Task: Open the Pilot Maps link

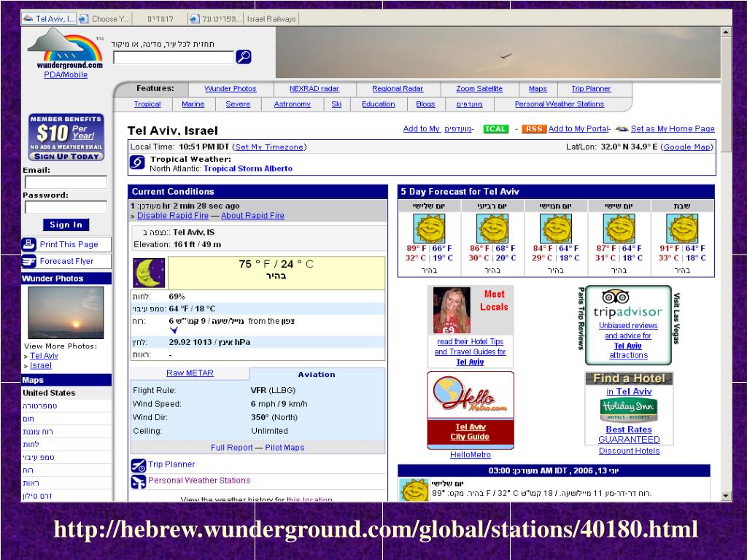Action: [285, 448]
